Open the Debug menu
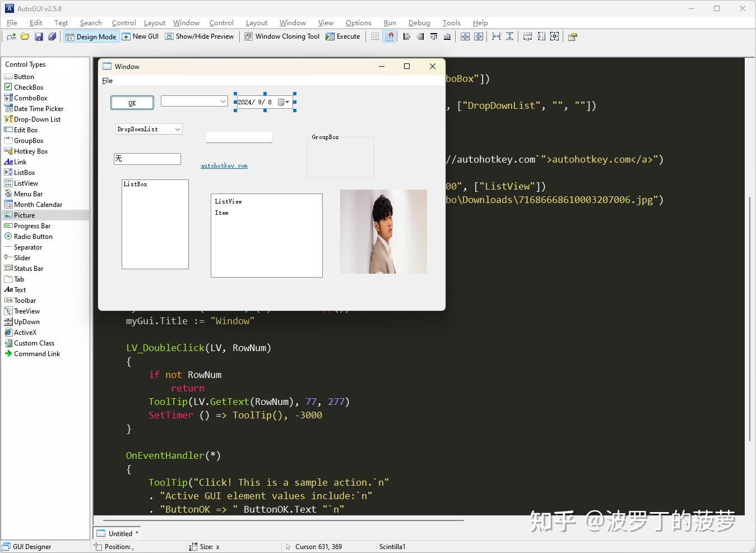The image size is (756, 553). click(419, 22)
